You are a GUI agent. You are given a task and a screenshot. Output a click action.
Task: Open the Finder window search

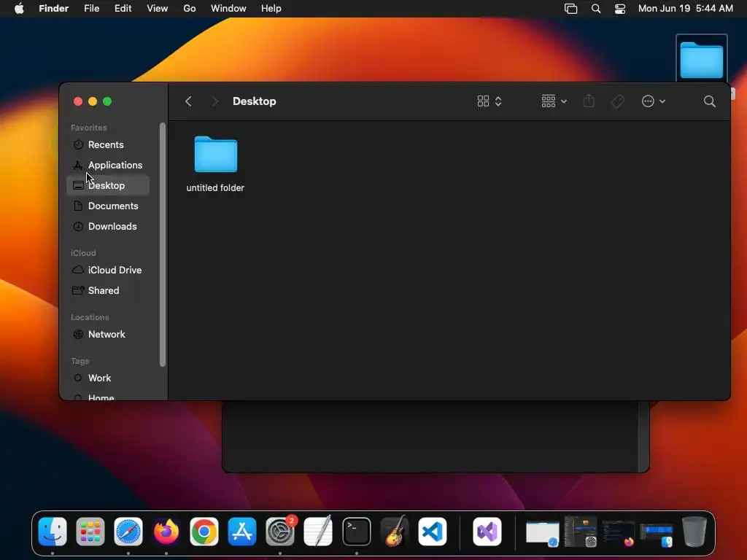pos(709,101)
